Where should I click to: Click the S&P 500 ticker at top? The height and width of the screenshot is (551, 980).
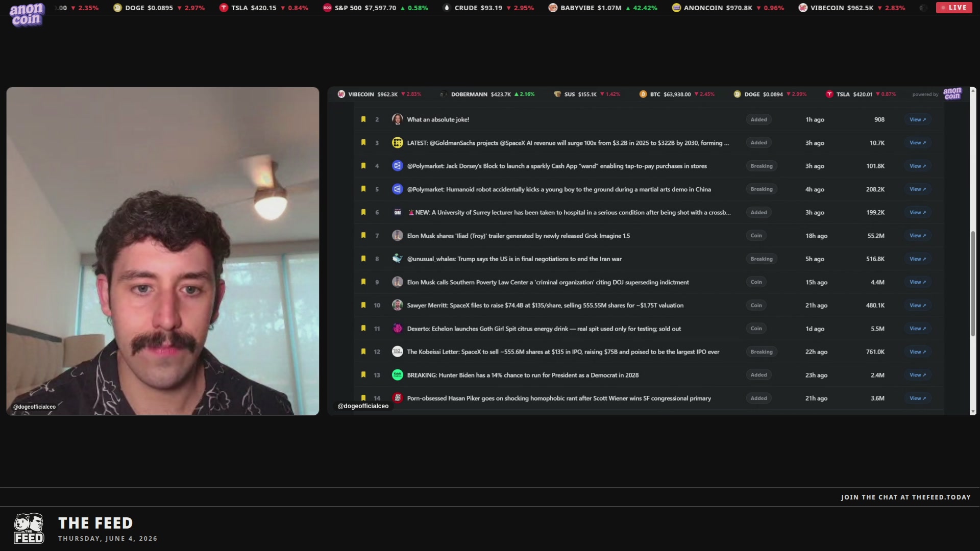click(375, 8)
